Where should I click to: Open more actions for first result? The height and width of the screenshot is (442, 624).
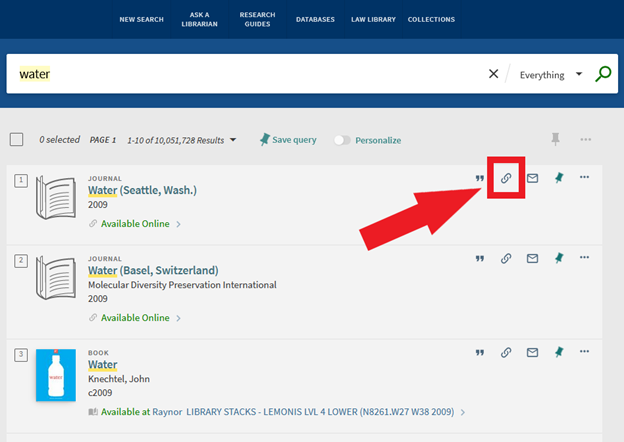[x=585, y=178]
